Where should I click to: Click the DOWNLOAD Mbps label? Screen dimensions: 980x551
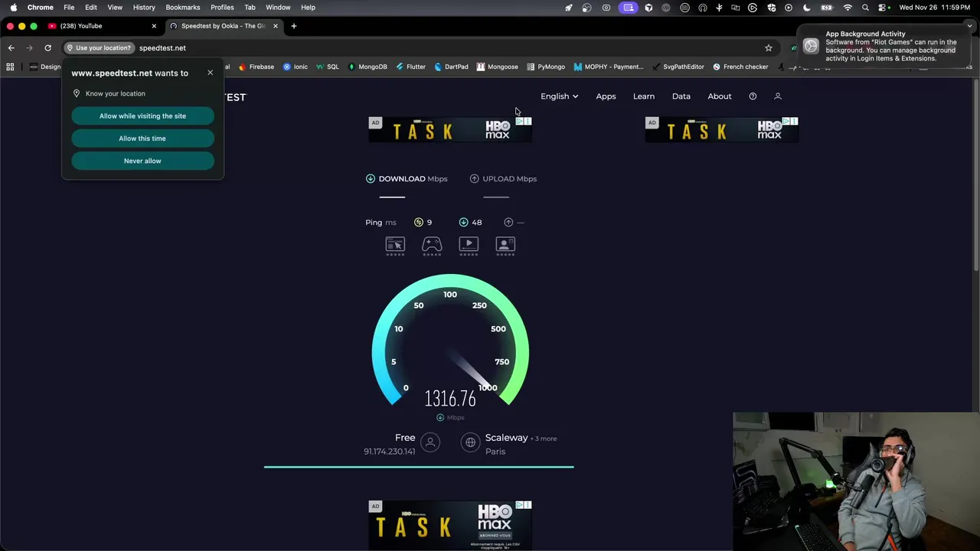[x=413, y=178]
